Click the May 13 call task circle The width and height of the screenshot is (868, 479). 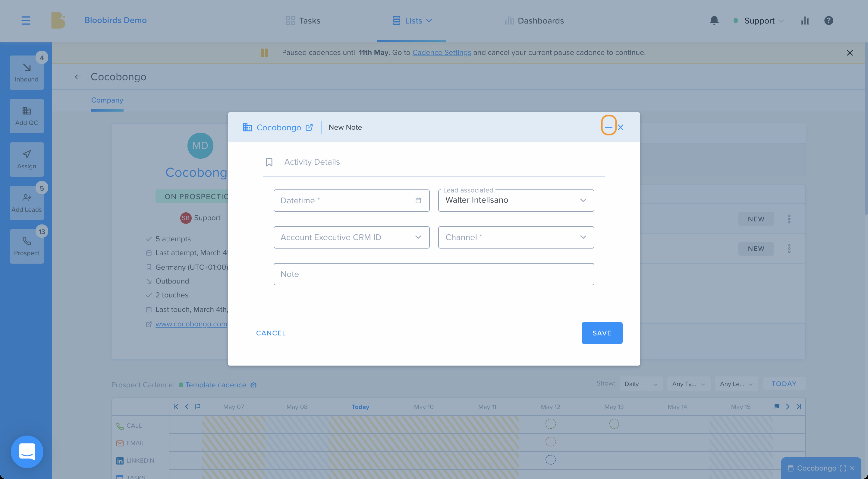(614, 424)
